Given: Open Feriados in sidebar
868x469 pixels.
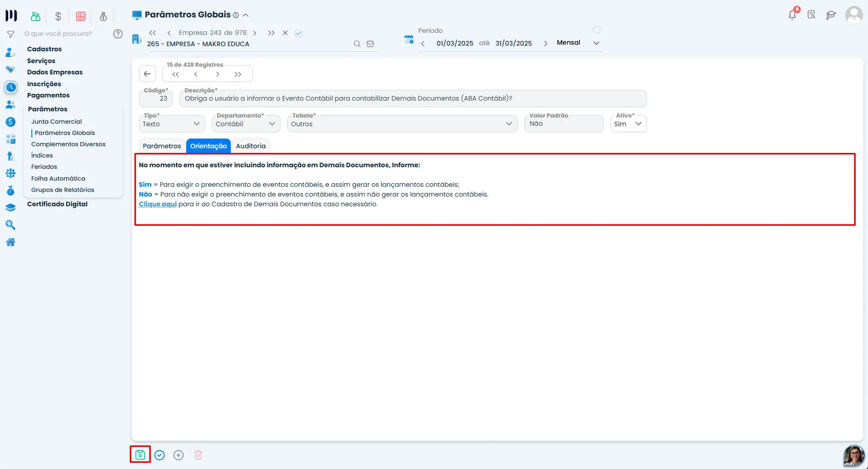Looking at the screenshot, I should click(x=44, y=167).
